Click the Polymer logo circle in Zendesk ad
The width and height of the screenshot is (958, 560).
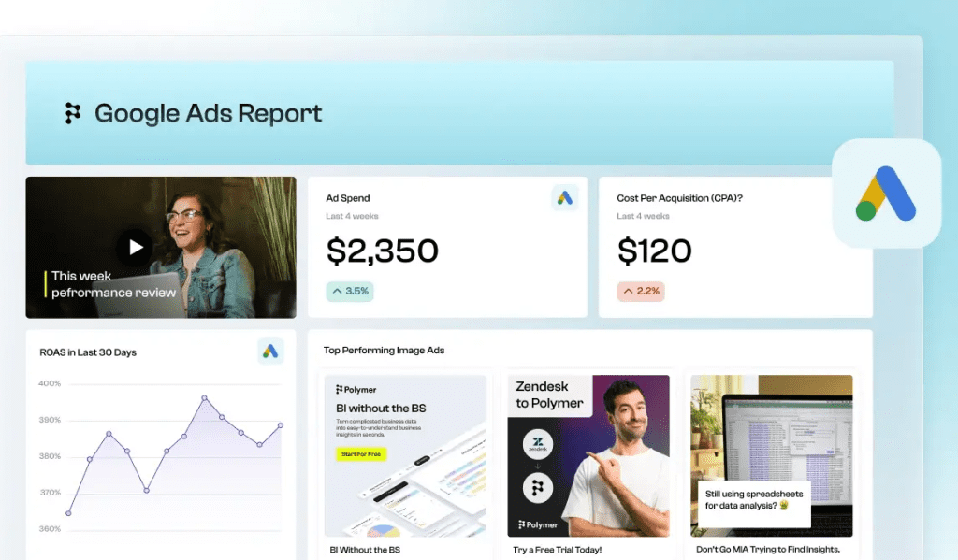pos(538,488)
